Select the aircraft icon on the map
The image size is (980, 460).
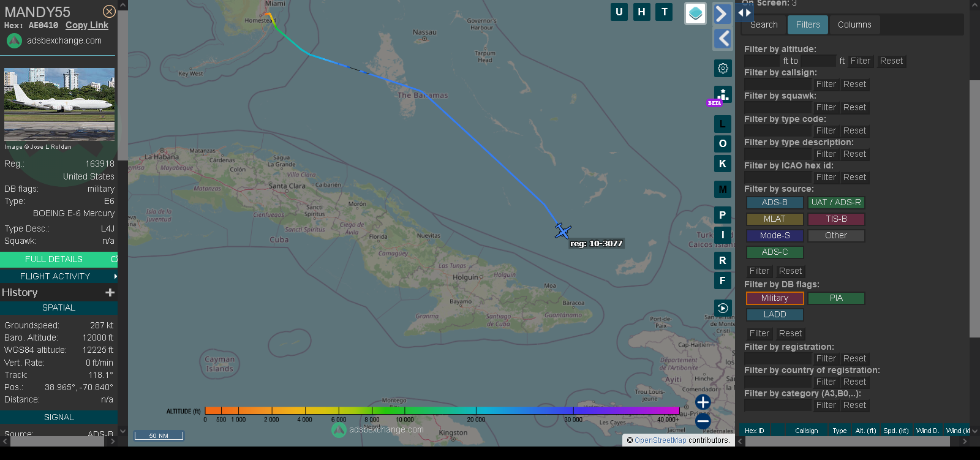562,231
